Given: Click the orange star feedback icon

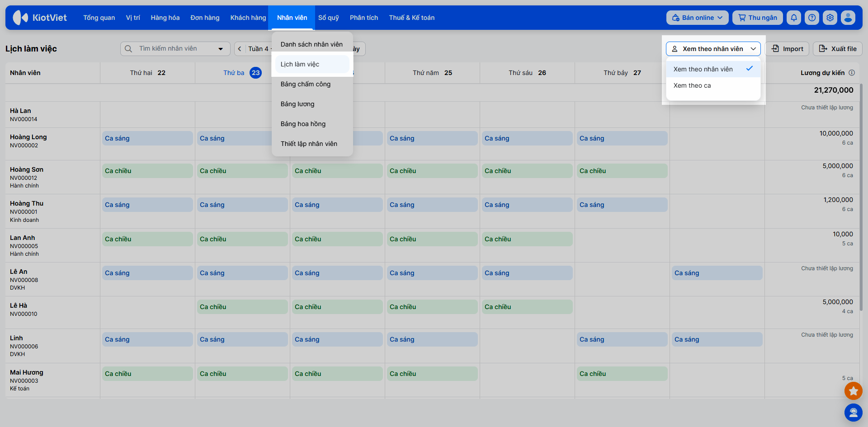Looking at the screenshot, I should point(853,391).
